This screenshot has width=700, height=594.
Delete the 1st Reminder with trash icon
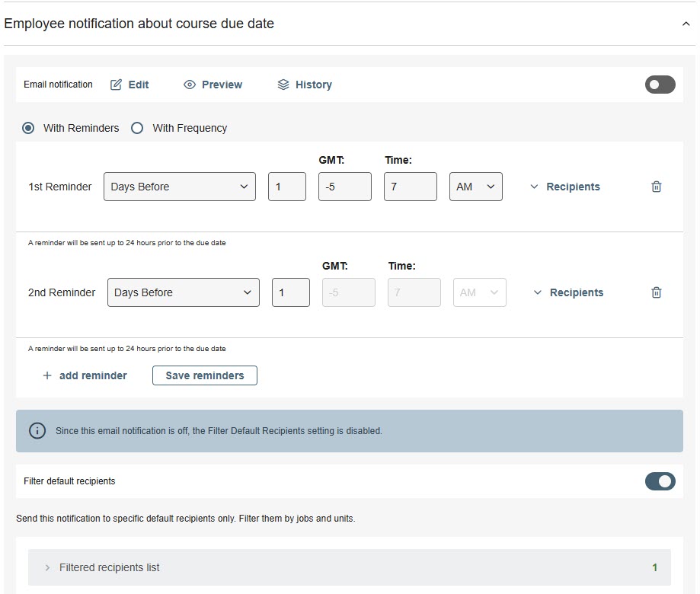pos(656,187)
